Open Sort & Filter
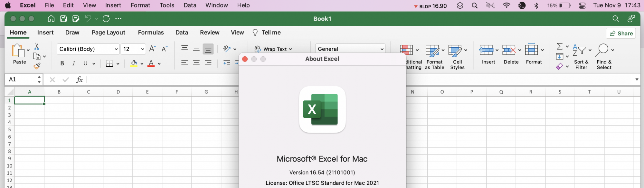The width and height of the screenshot is (644, 188). (x=581, y=57)
